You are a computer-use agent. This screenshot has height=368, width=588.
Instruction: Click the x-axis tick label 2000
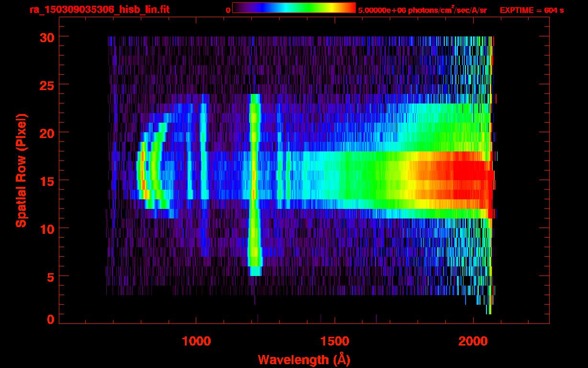(473, 341)
